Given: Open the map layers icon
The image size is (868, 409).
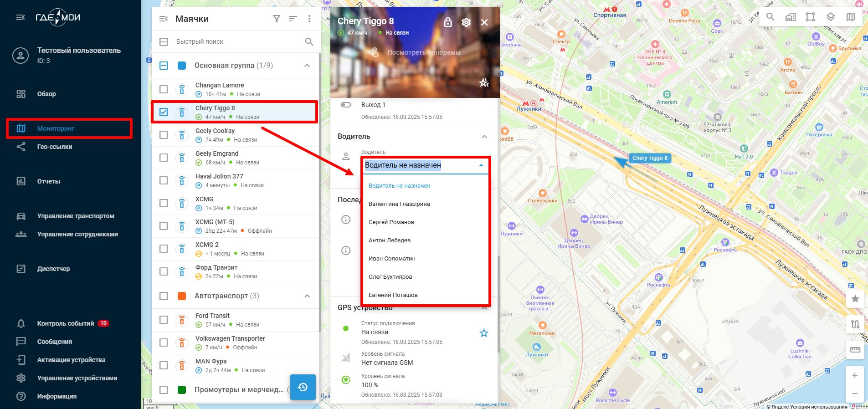Looking at the screenshot, I should [831, 17].
